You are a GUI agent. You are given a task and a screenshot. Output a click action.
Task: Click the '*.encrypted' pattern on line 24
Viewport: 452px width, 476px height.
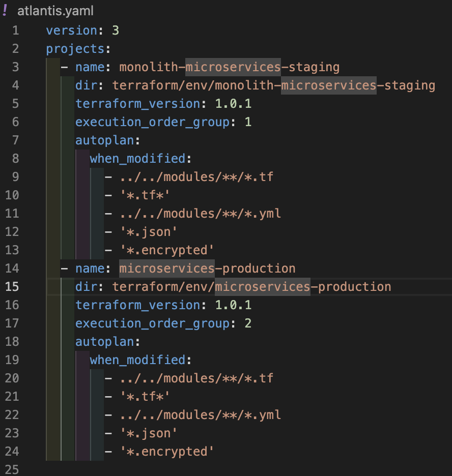[167, 452]
